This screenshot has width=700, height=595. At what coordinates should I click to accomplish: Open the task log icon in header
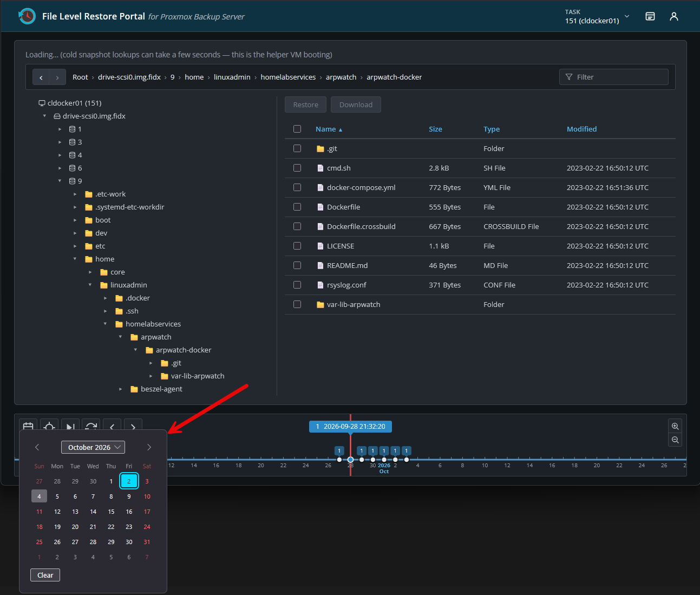650,16
